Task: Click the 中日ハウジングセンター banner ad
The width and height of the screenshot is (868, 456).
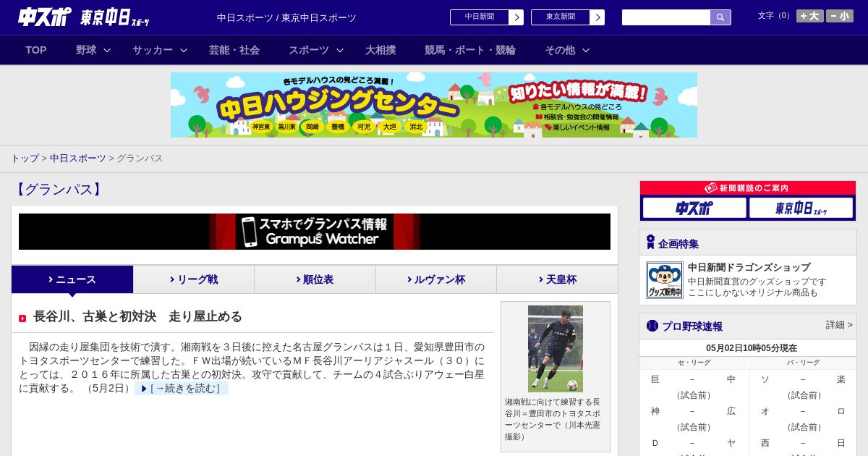Action: point(434,105)
